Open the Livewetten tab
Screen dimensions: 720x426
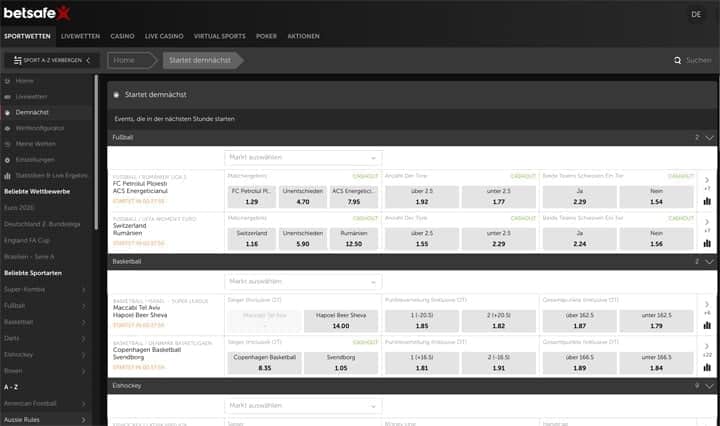80,36
